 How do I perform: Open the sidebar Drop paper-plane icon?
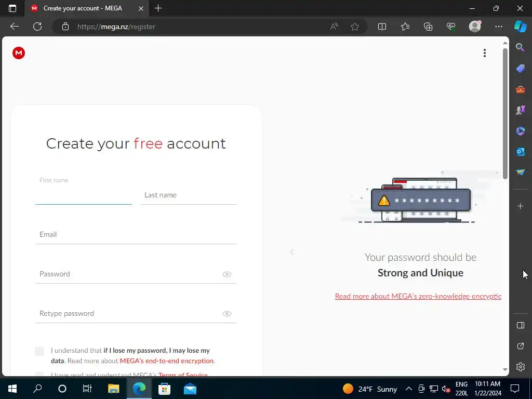[x=520, y=172]
